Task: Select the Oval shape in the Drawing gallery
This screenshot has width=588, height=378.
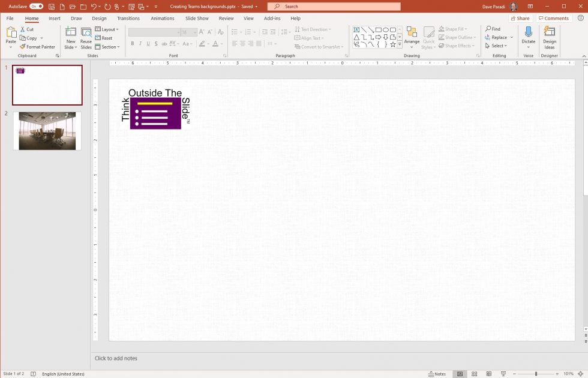Action: 386,29
